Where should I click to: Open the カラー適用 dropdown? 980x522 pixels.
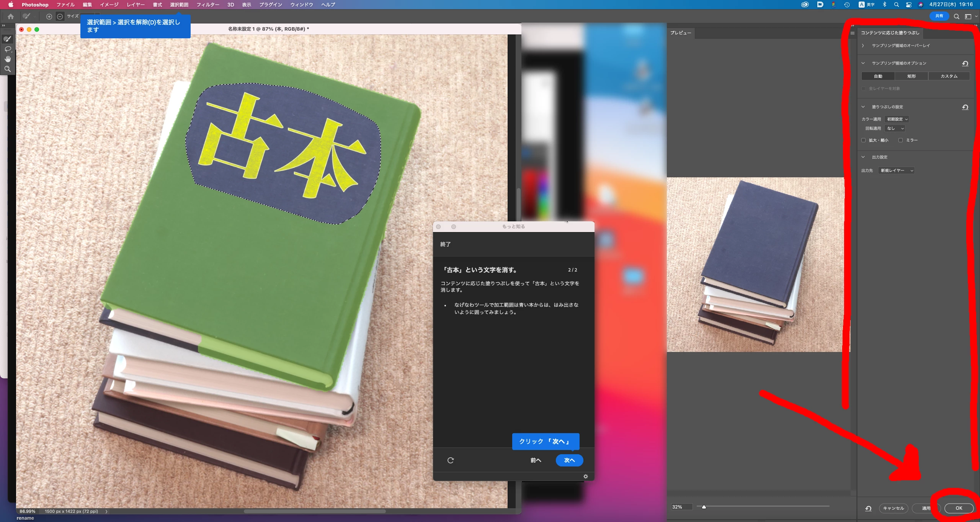click(897, 119)
